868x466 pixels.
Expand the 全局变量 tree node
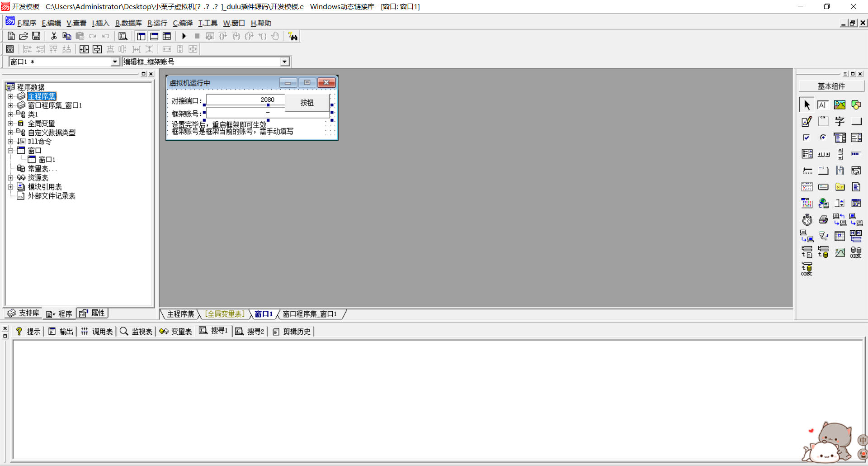[x=10, y=124]
